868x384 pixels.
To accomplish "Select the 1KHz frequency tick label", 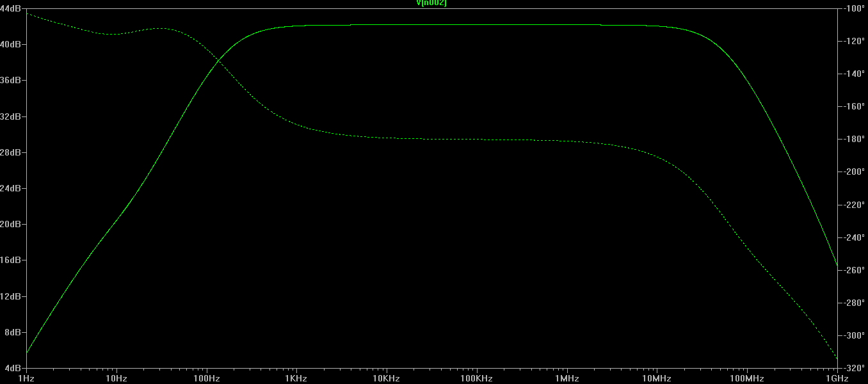I will pyautogui.click(x=296, y=379).
